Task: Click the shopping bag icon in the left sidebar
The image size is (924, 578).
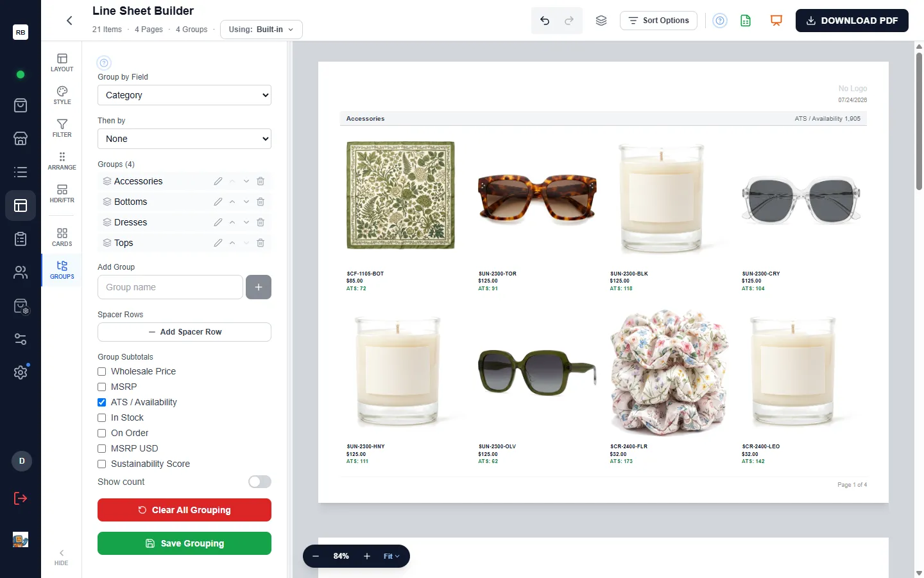Action: coord(21,105)
